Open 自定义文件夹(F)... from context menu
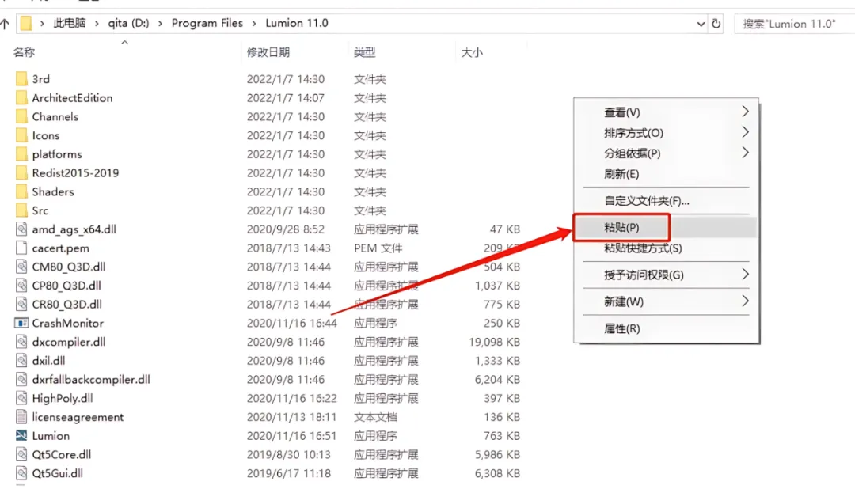The height and width of the screenshot is (504, 855). (x=666, y=201)
